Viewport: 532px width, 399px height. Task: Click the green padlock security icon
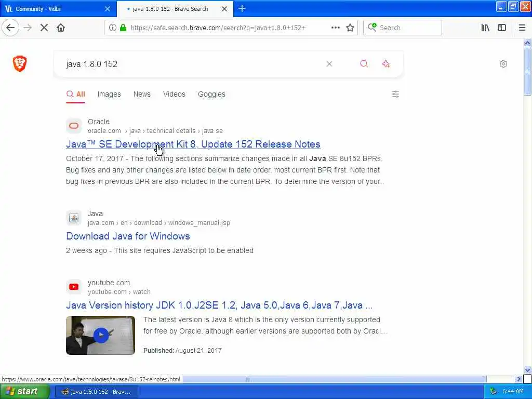tap(123, 28)
